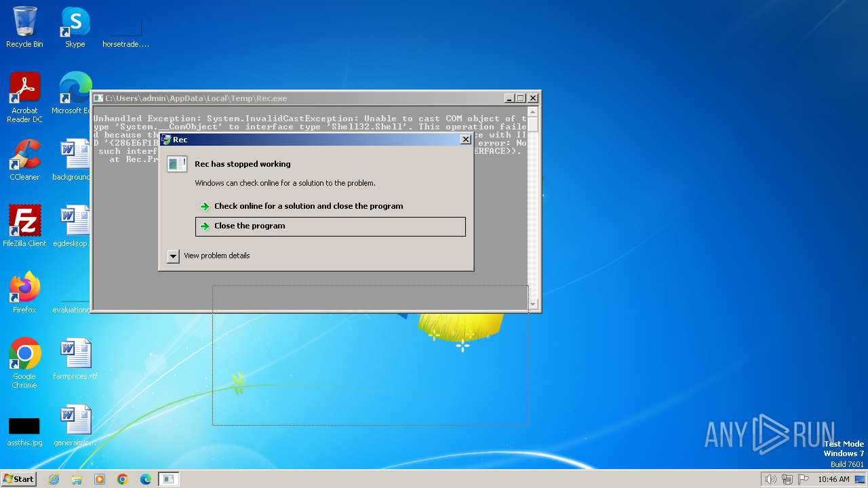Open Chrome from taskbar

click(x=123, y=479)
